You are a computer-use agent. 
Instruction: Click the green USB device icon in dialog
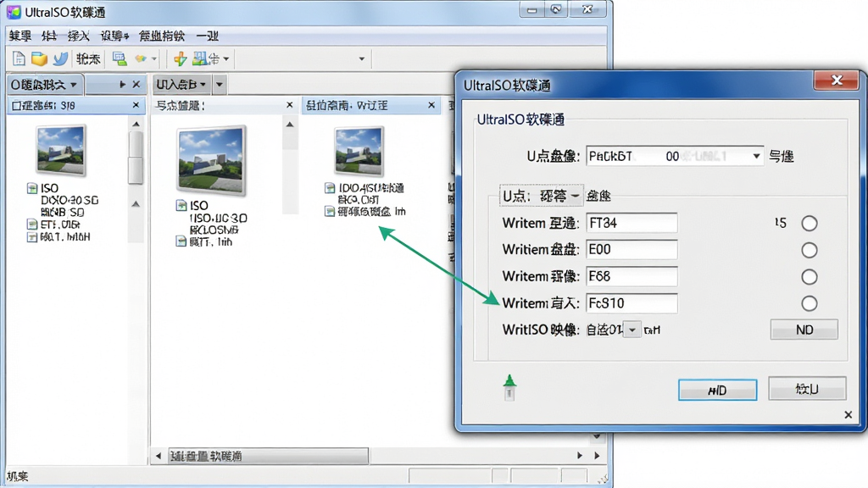click(x=509, y=387)
